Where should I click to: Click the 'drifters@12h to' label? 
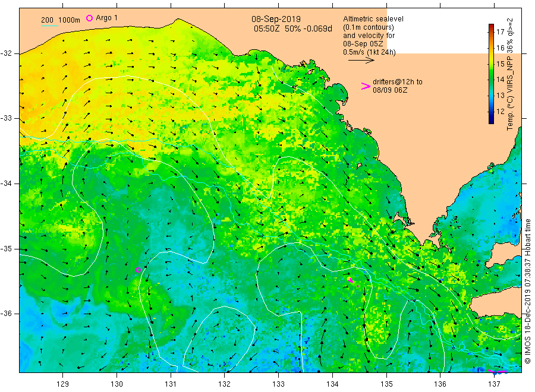tap(398, 82)
